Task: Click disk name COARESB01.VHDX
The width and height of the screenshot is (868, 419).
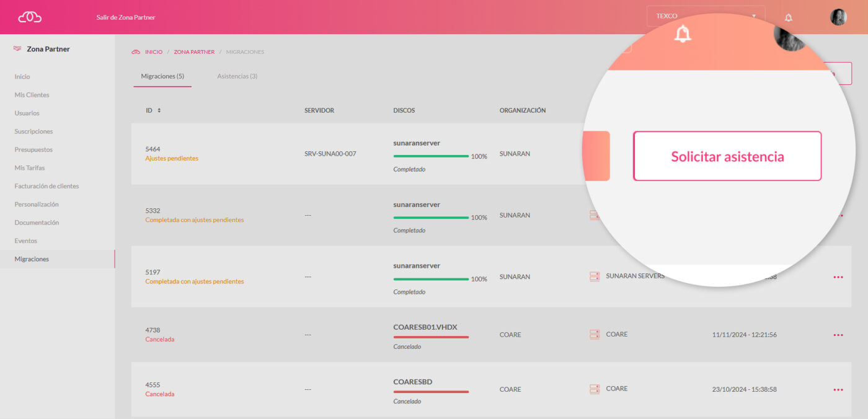Action: click(x=425, y=327)
